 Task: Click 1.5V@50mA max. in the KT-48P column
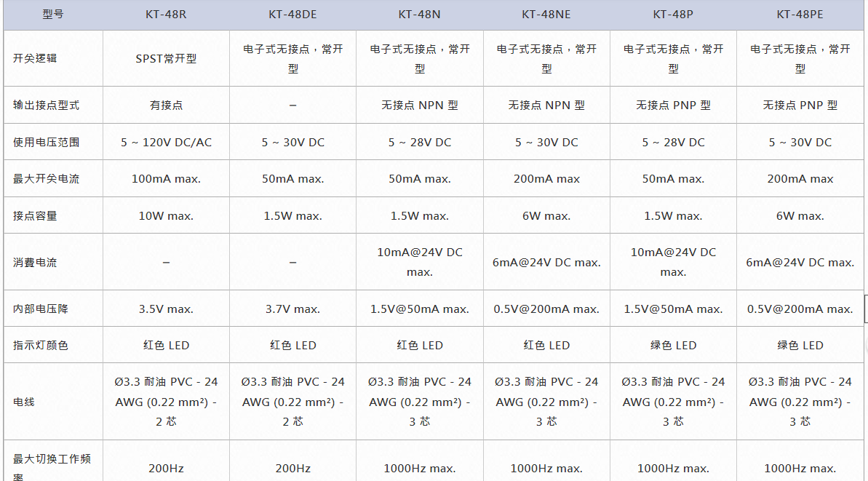673,309
